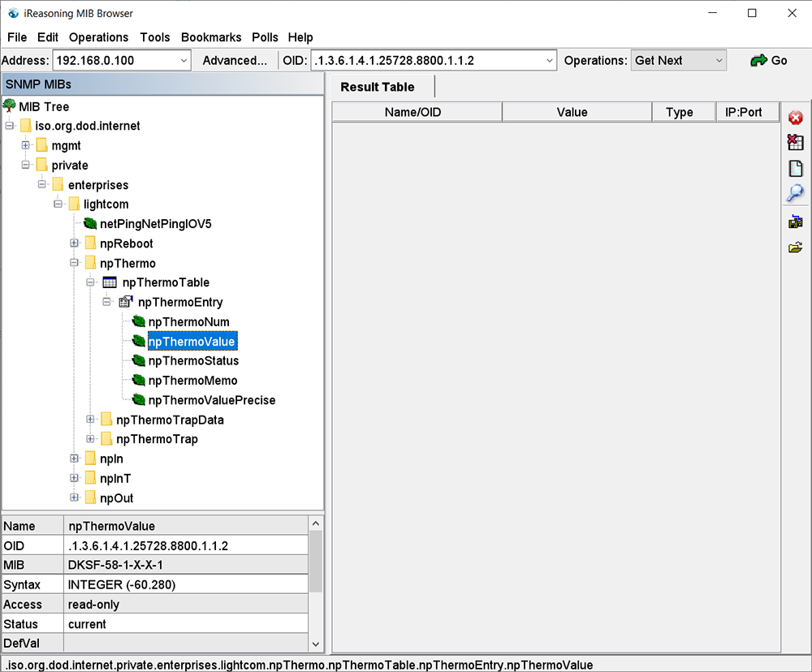Open the Bookmarks menu
The height and width of the screenshot is (672, 812).
(x=211, y=37)
